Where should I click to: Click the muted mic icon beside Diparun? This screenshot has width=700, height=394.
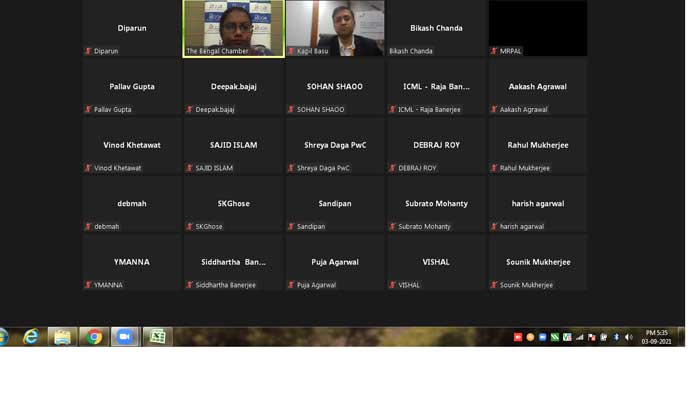(x=88, y=51)
